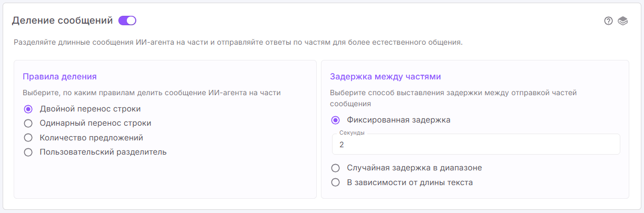Click the Деление сообщений section title
644x213 pixels.
(62, 21)
